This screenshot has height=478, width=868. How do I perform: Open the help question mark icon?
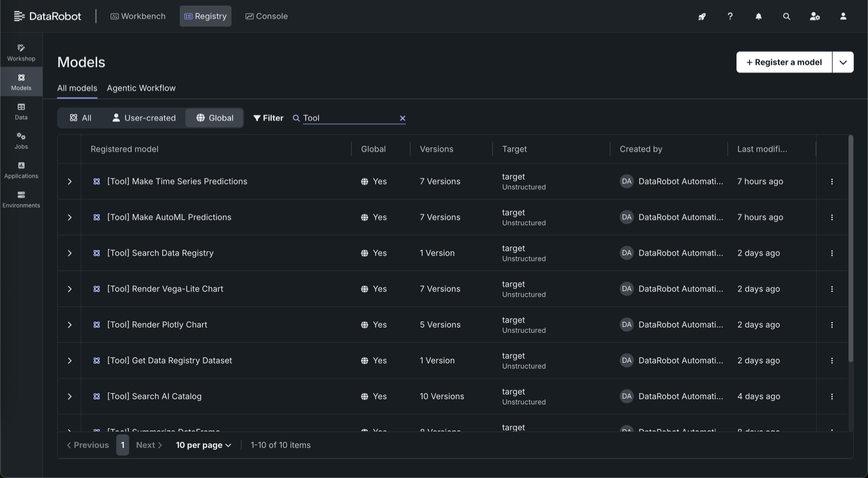click(730, 17)
